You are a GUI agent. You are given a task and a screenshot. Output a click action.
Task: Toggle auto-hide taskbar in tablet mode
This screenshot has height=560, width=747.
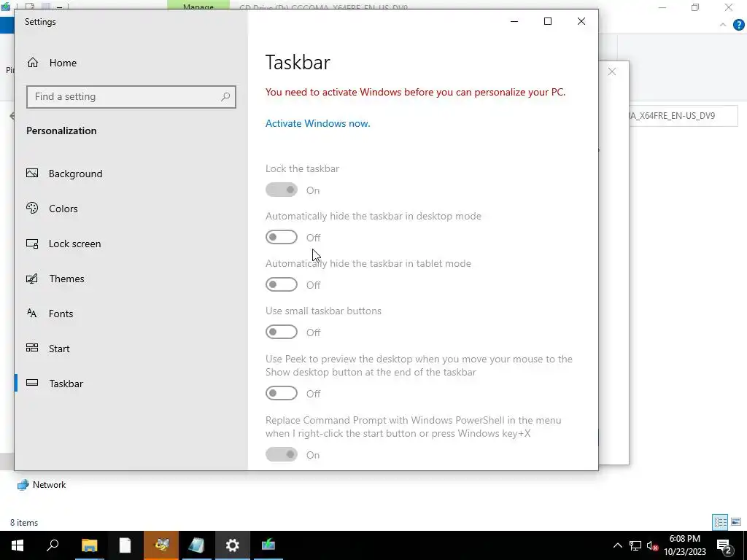click(282, 285)
